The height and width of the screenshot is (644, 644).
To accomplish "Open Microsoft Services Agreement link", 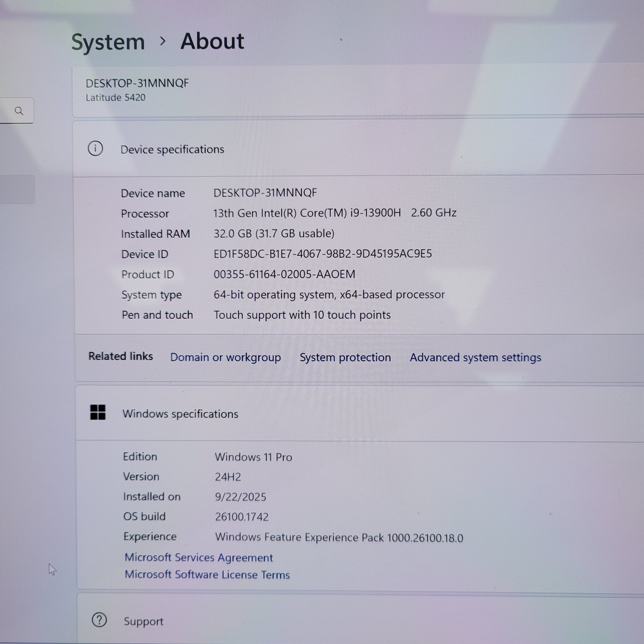I will [199, 557].
